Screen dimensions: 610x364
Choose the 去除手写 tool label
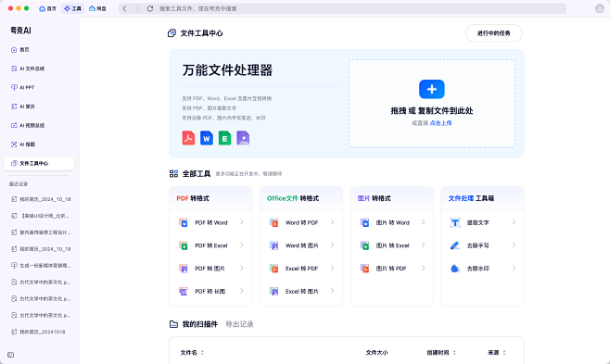pyautogui.click(x=478, y=245)
